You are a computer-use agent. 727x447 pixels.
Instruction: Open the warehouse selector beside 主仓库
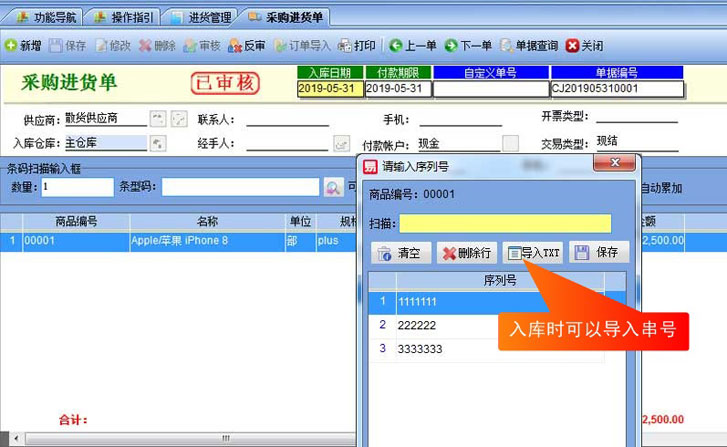157,143
